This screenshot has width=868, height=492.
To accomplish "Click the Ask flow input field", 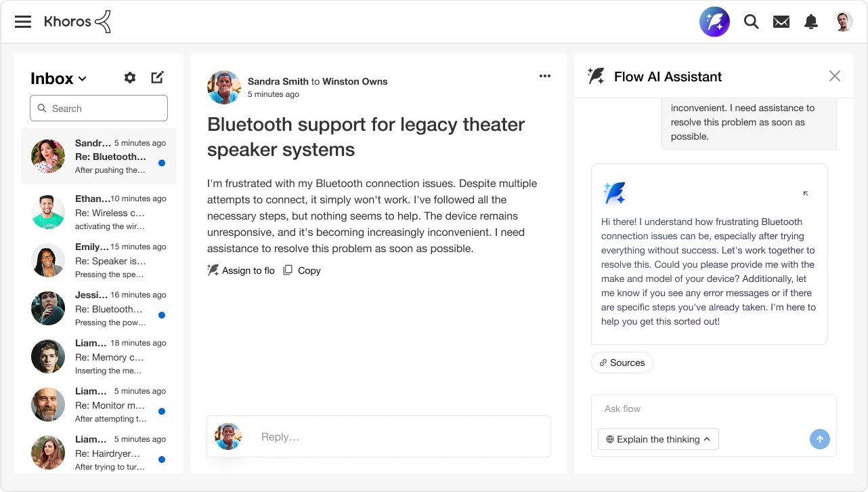I will [714, 409].
